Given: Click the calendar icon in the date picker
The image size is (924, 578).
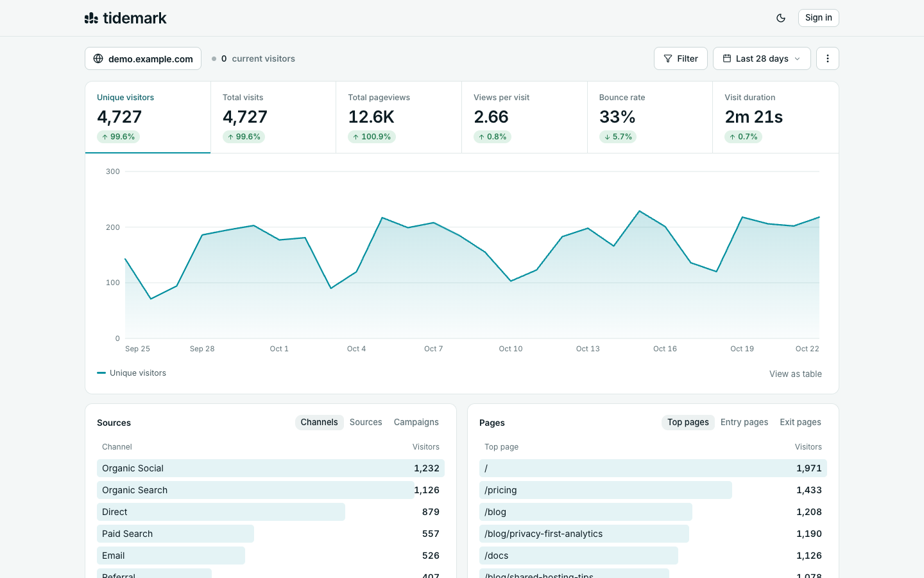Looking at the screenshot, I should point(727,58).
